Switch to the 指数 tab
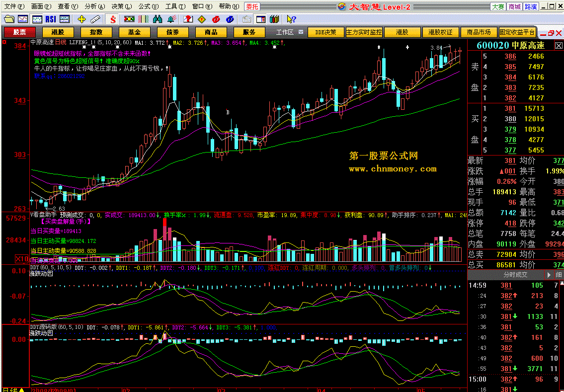This screenshot has height=392, width=564. 96,32
